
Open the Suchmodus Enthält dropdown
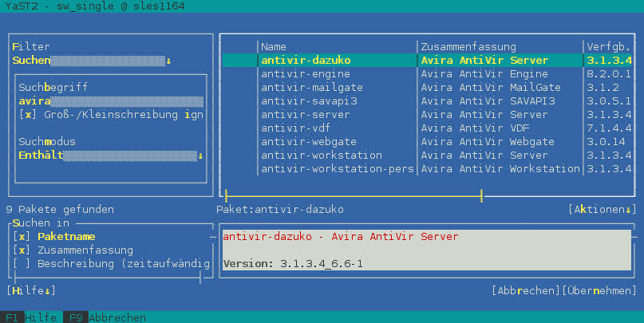point(111,156)
